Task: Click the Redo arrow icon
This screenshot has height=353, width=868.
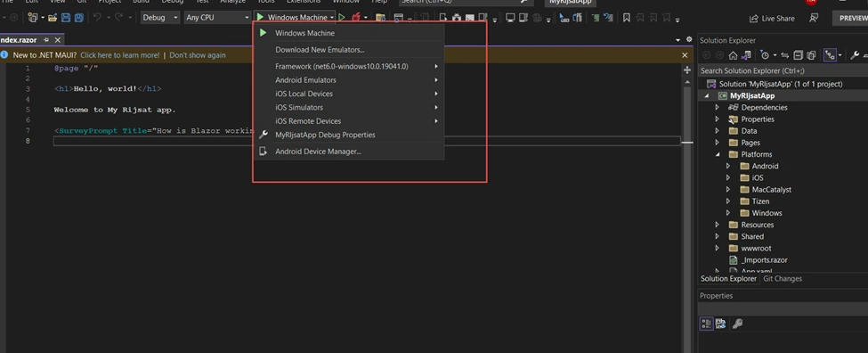Action: (x=118, y=18)
